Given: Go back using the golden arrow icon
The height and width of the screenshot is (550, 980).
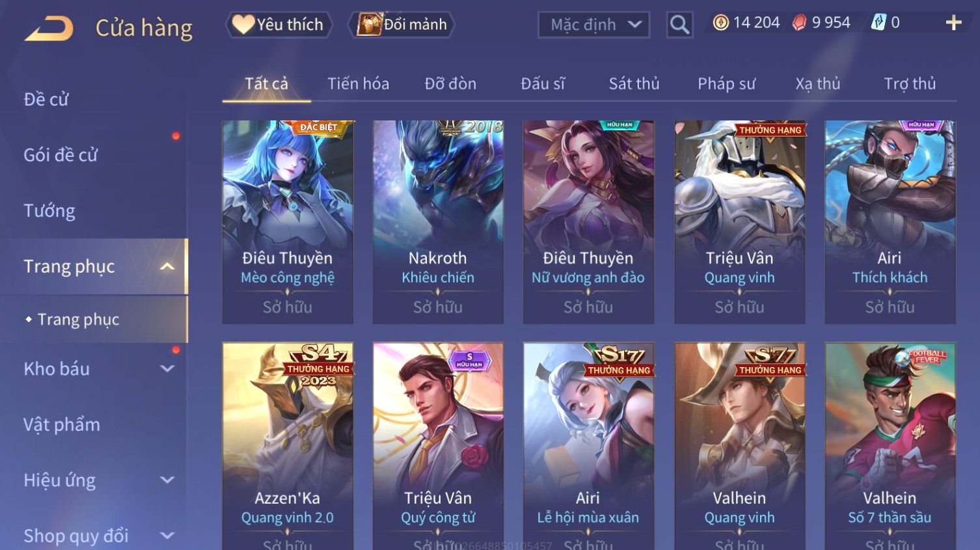Looking at the screenshot, I should click(49, 29).
